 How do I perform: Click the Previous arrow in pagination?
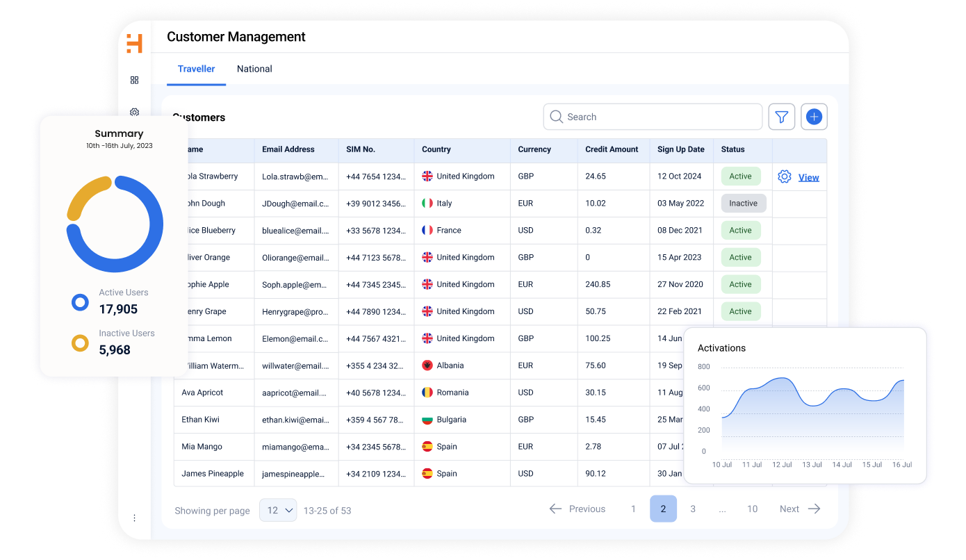[x=555, y=509]
